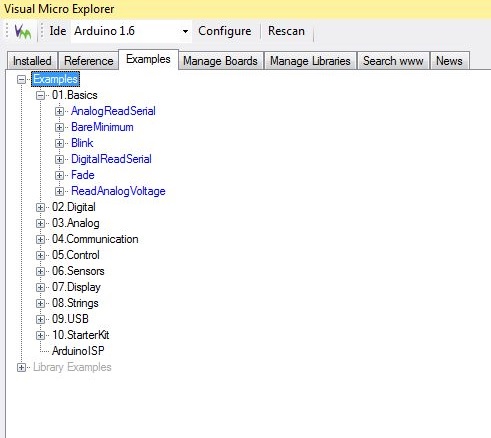Expand the 10.StarterKit folder

click(40, 335)
